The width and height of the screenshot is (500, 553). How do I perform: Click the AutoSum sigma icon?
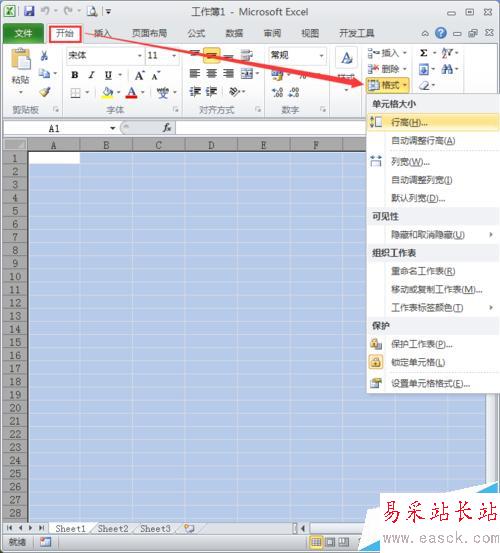click(x=424, y=53)
